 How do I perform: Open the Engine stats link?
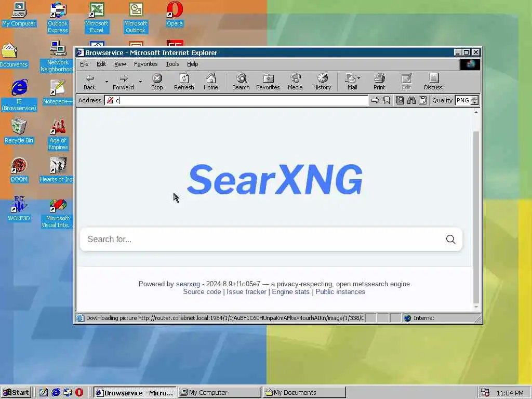(x=291, y=292)
